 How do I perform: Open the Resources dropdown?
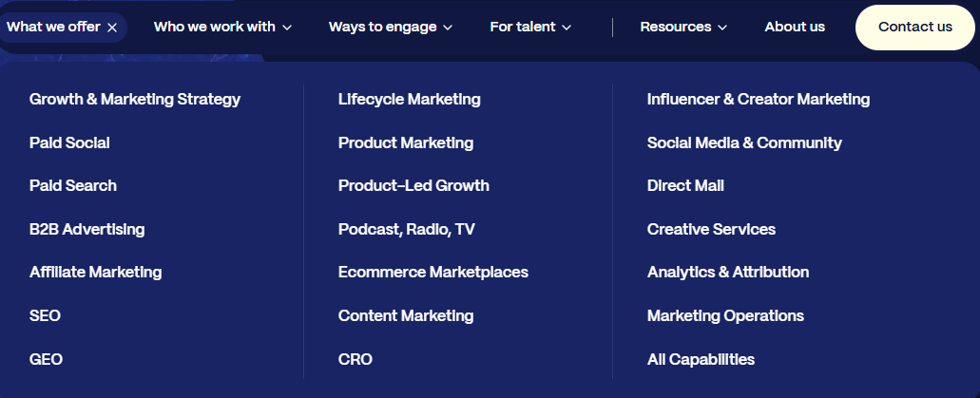point(683,28)
